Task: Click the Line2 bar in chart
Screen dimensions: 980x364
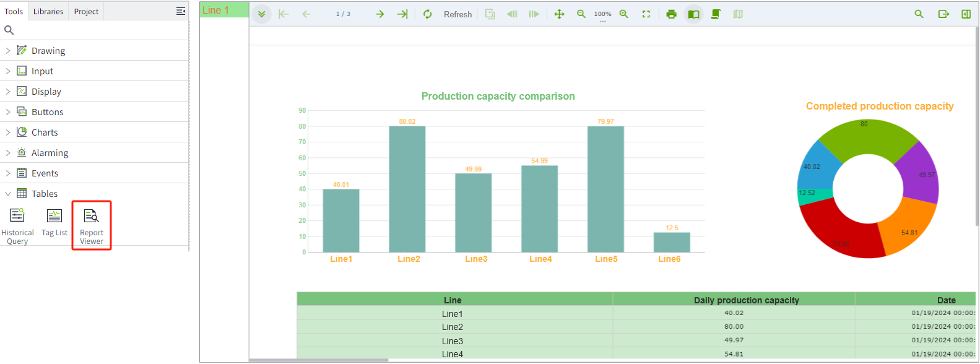Action: click(x=407, y=189)
